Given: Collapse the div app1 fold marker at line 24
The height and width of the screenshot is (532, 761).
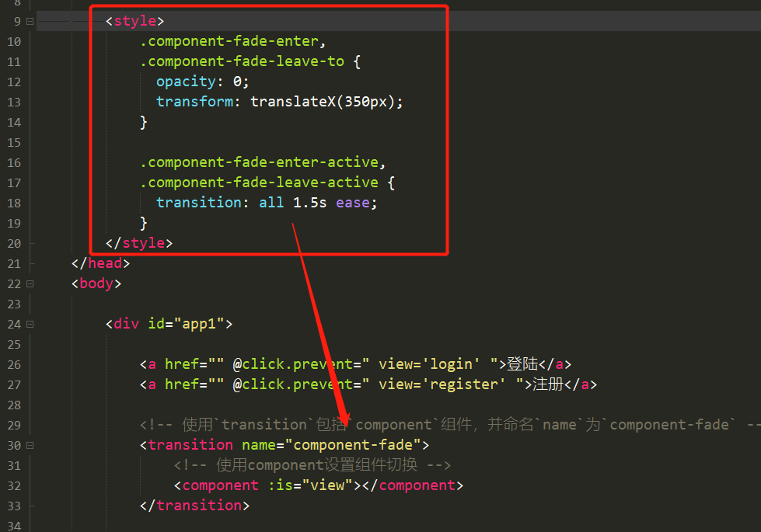Looking at the screenshot, I should coord(30,324).
